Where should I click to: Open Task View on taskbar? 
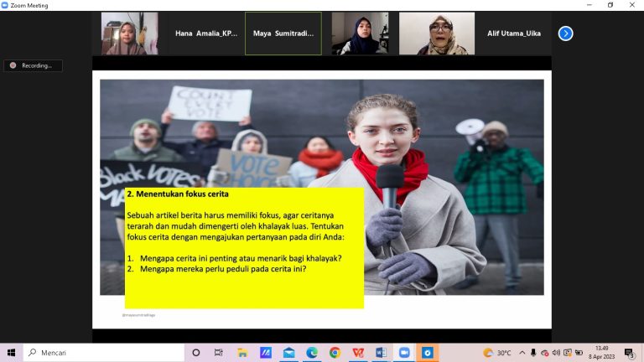pos(219,353)
